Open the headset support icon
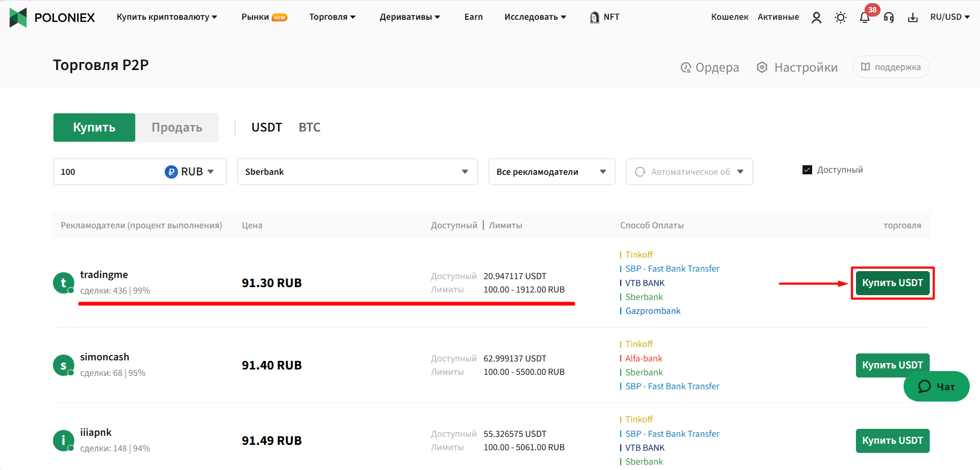This screenshot has width=980, height=470. (x=889, y=18)
